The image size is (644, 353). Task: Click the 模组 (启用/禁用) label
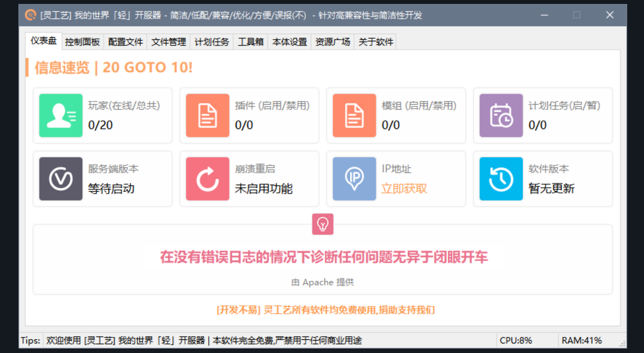point(419,106)
